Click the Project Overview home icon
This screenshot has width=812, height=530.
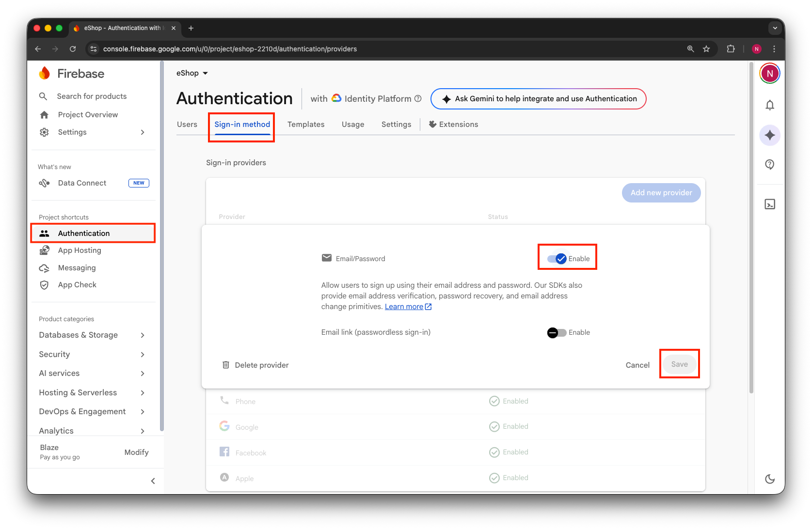(x=44, y=115)
